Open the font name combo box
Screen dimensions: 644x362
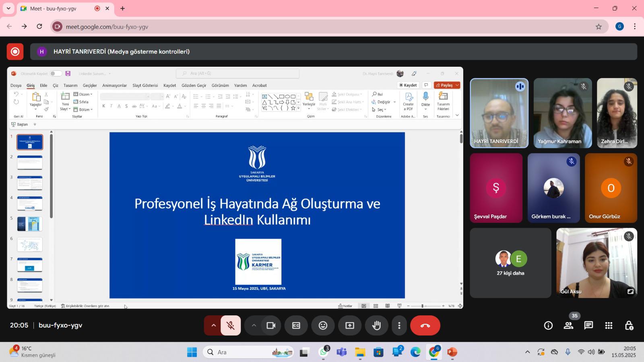point(125,97)
